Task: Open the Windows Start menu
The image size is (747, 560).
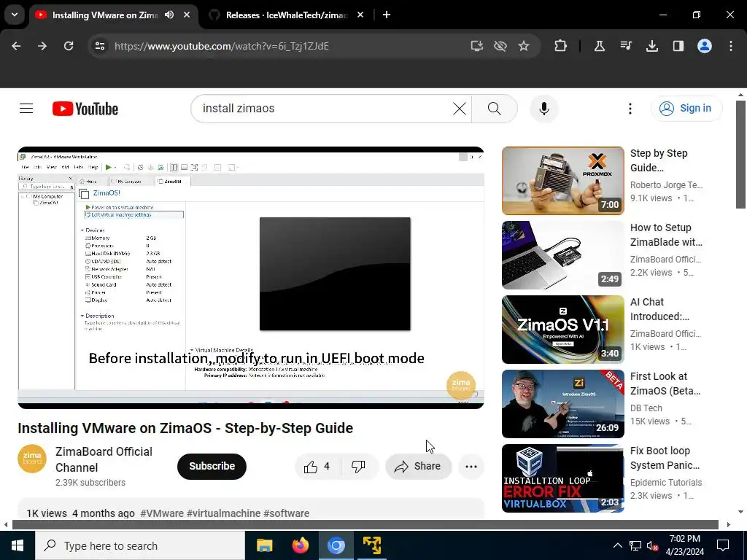Action: 18,545
